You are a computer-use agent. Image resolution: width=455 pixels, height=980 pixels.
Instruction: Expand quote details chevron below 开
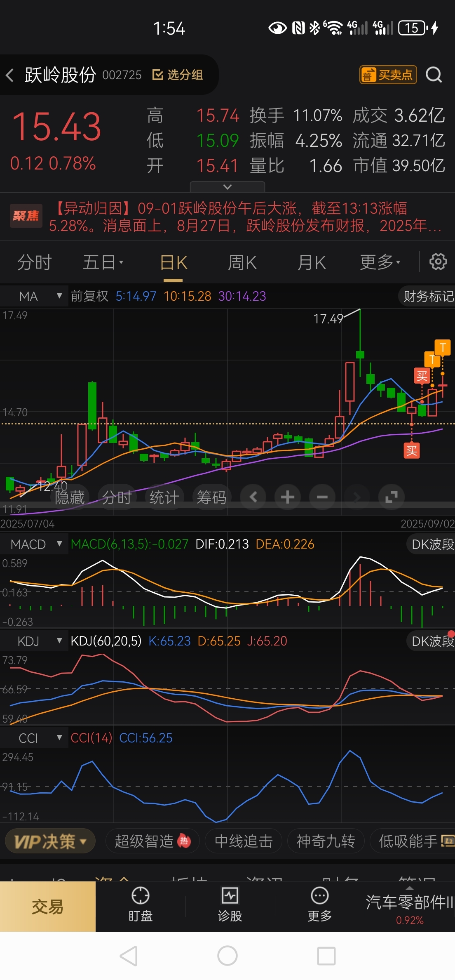(x=227, y=187)
